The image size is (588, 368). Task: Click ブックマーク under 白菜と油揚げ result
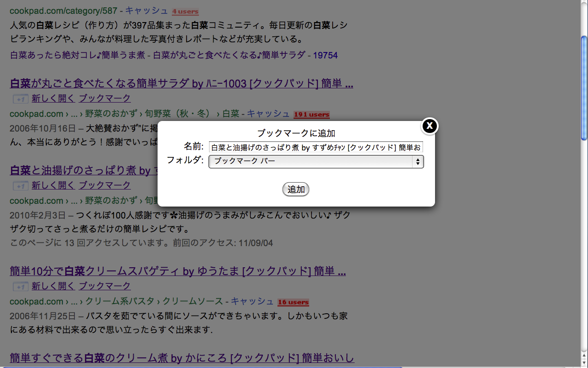click(105, 185)
